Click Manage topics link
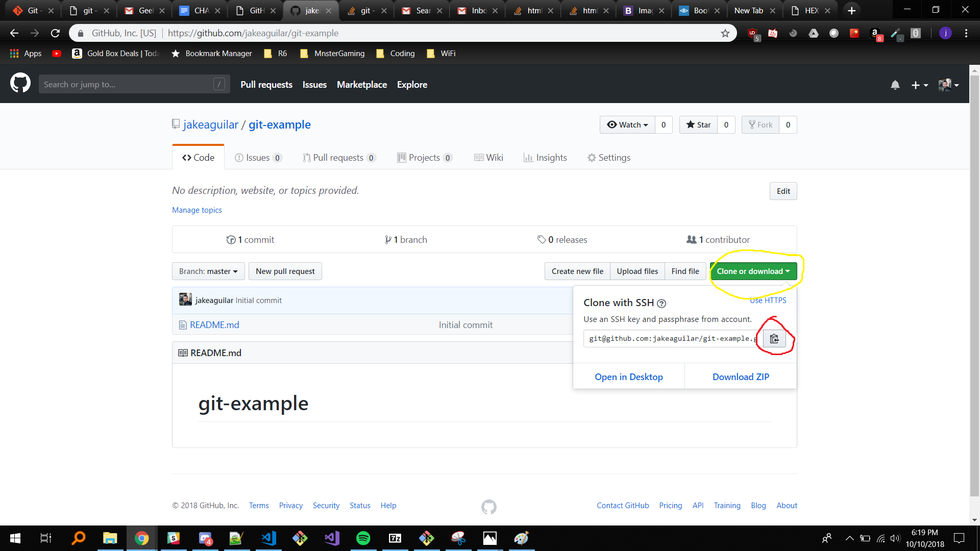Viewport: 980px width, 551px height. [197, 210]
